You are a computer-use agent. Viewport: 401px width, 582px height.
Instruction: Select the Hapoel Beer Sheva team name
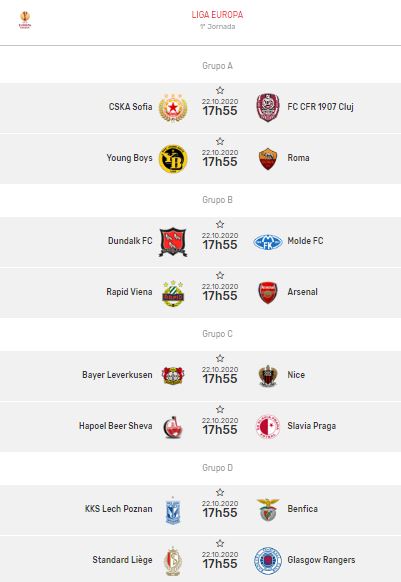(x=115, y=426)
